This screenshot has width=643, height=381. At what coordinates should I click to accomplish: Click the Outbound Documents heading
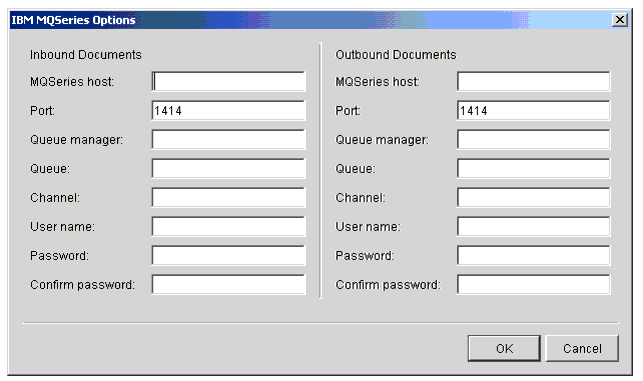(396, 55)
